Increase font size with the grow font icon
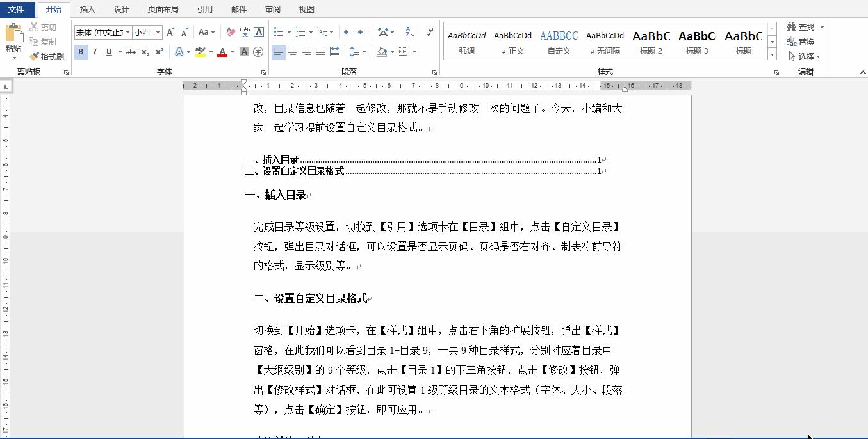Image resolution: width=868 pixels, height=439 pixels. point(170,32)
